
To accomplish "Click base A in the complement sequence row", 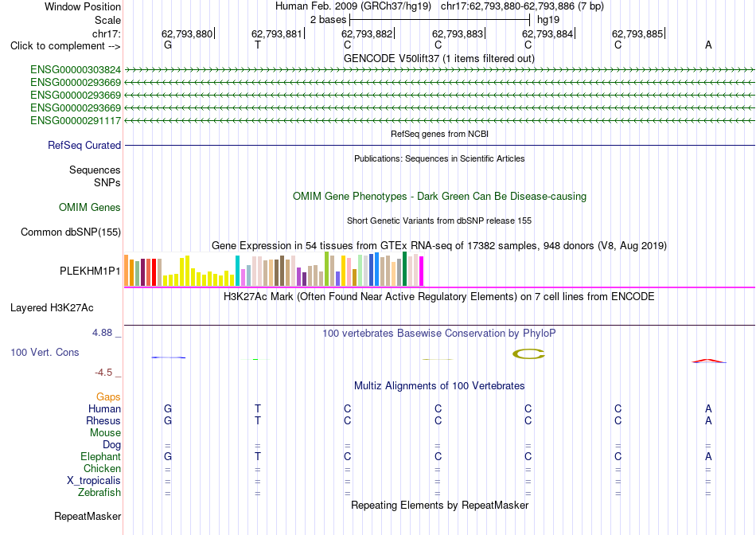I will 708,45.
